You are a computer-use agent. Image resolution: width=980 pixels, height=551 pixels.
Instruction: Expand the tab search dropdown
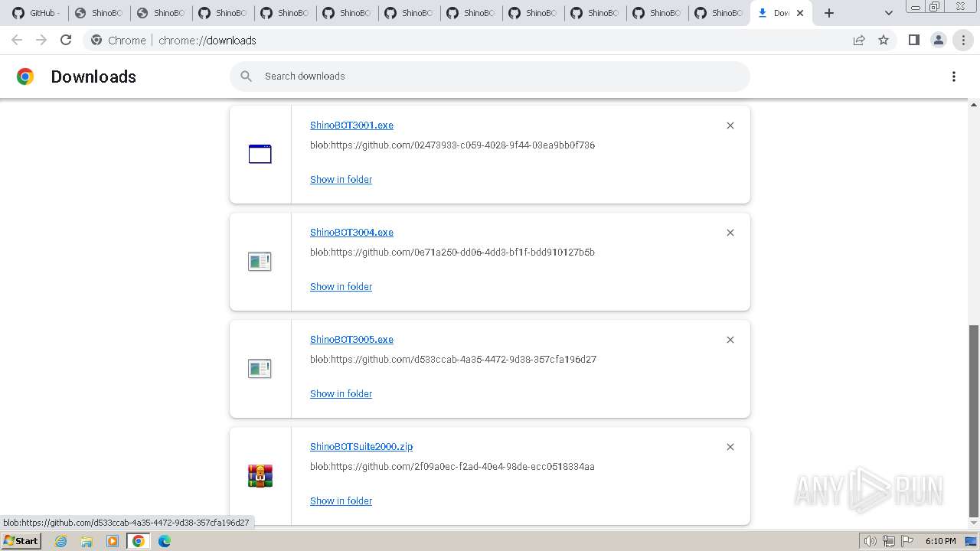pyautogui.click(x=888, y=13)
